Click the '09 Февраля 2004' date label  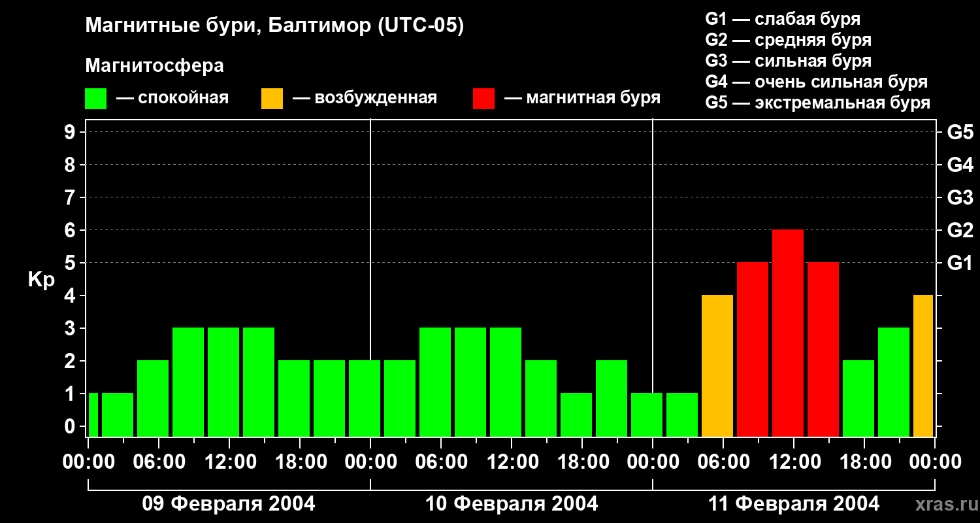[x=229, y=504]
